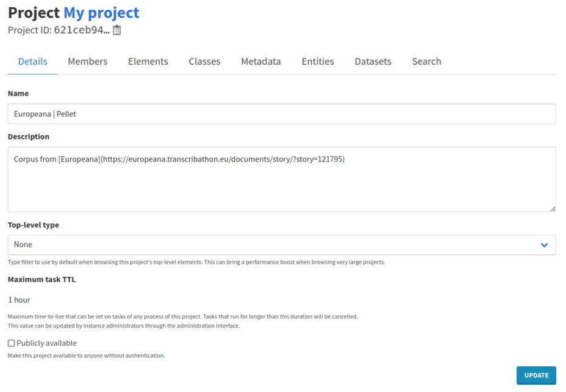Screen dimensions: 566x392
Task: Click the 1 hour maximum task TTL value
Action: coord(19,300)
